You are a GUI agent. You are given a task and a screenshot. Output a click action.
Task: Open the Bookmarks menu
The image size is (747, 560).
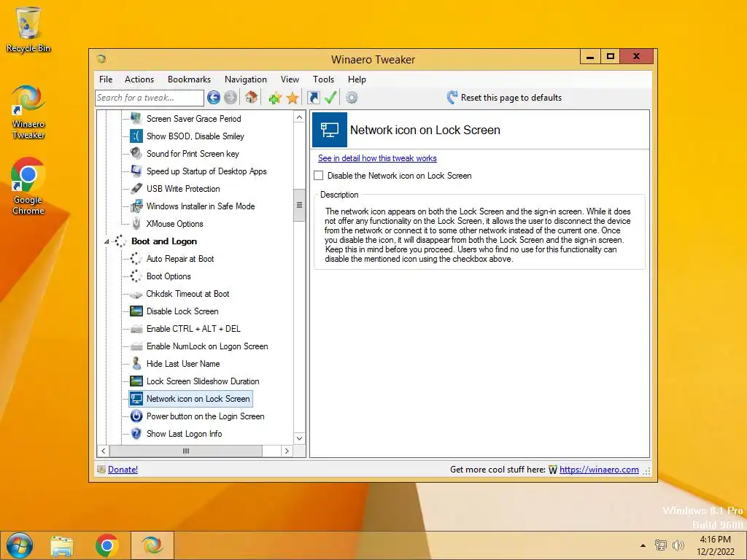[x=189, y=79]
